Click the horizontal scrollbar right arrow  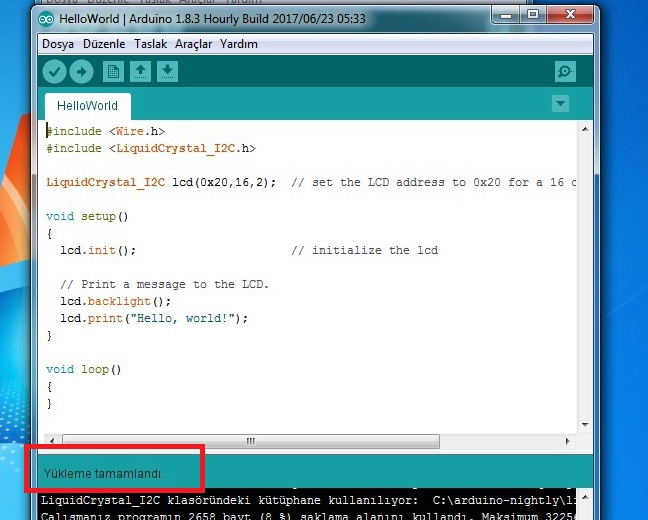[x=568, y=441]
